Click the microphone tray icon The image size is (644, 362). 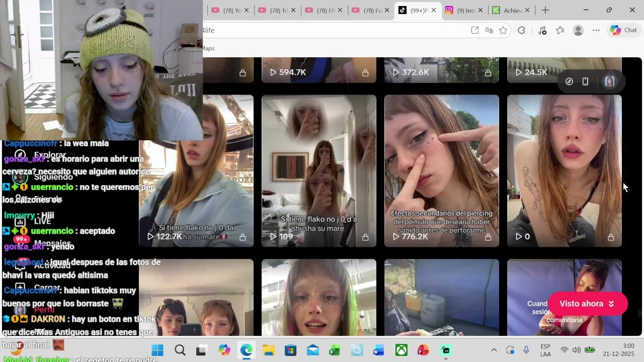(x=526, y=350)
